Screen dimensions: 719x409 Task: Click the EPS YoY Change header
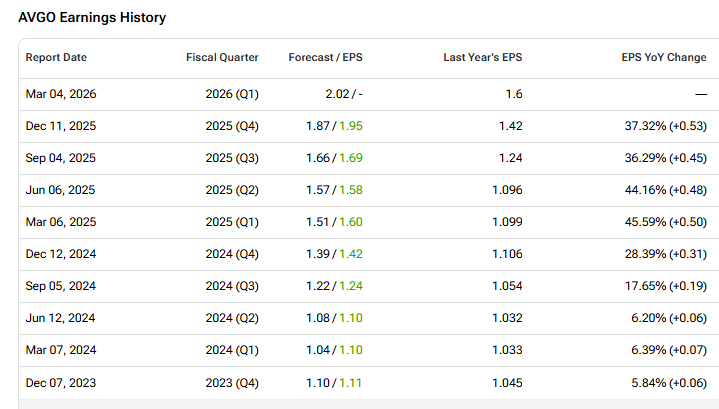(x=663, y=58)
